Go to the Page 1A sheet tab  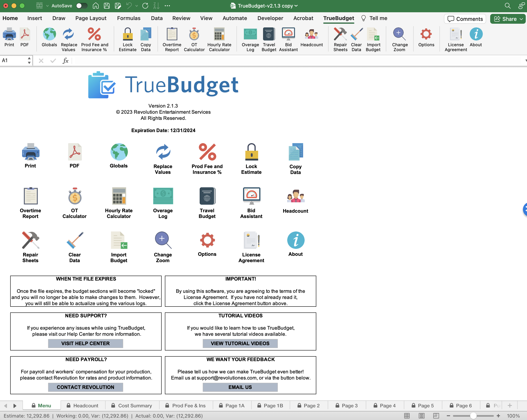click(x=232, y=405)
